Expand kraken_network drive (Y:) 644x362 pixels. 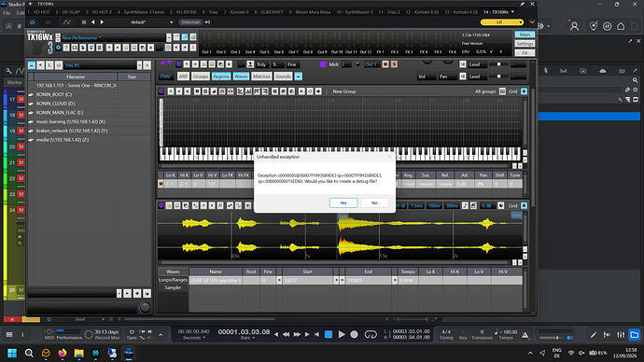(x=31, y=131)
